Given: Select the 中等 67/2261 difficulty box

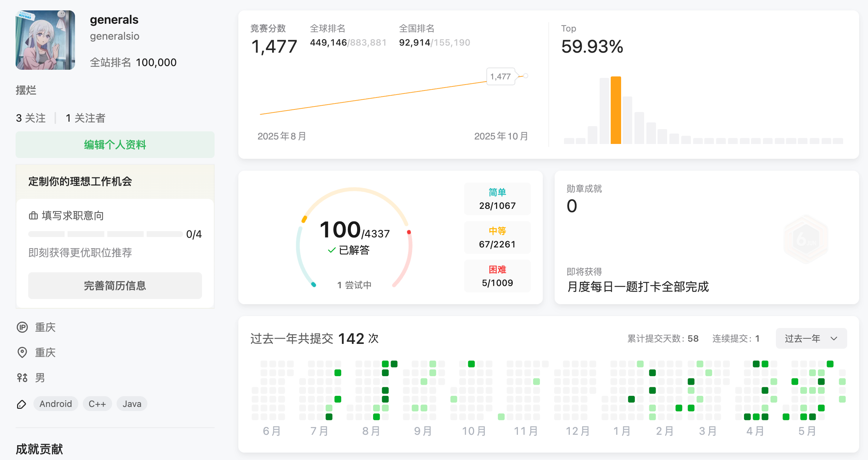Looking at the screenshot, I should pos(497,237).
